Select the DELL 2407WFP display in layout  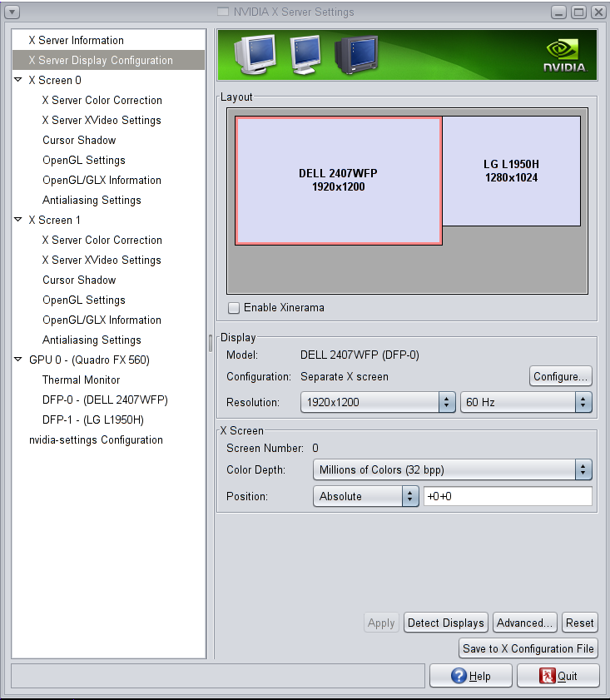tap(338, 181)
